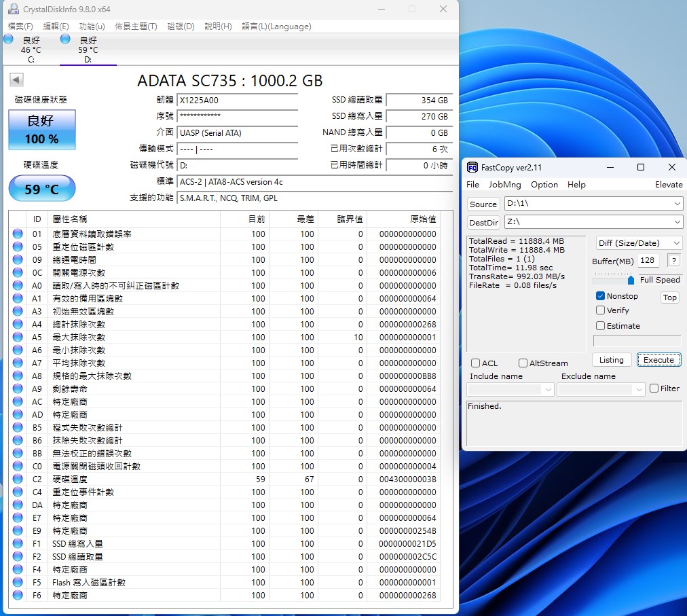687x616 pixels.
Task: Click status orb for attribute E9 row
Action: [x=18, y=530]
